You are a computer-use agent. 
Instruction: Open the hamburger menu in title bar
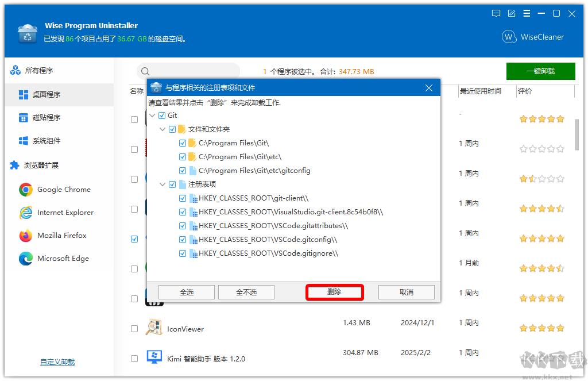[x=527, y=14]
